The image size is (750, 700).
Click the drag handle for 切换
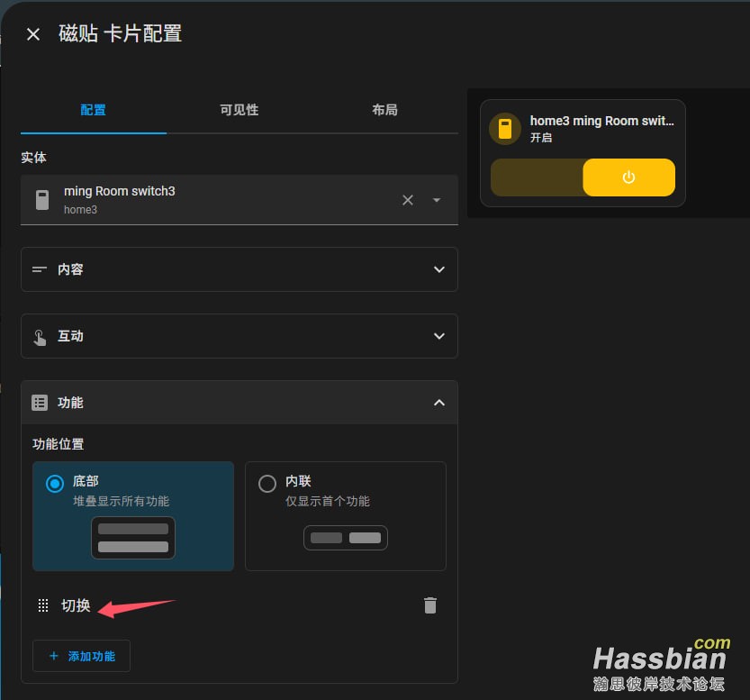[43, 605]
